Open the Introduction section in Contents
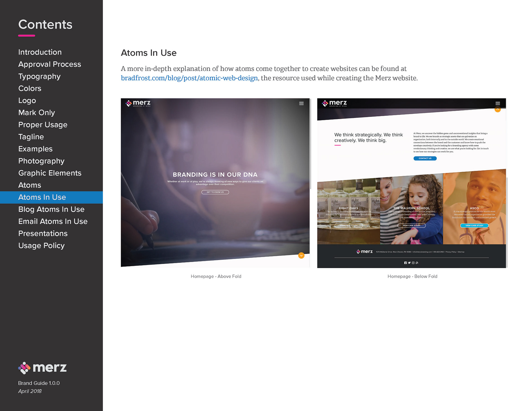The width and height of the screenshot is (532, 411). tap(40, 52)
